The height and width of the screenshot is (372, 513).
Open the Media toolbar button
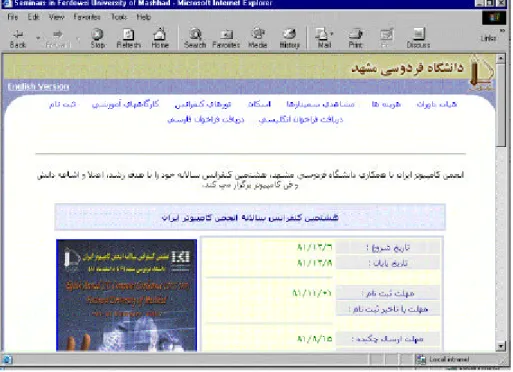click(x=257, y=38)
